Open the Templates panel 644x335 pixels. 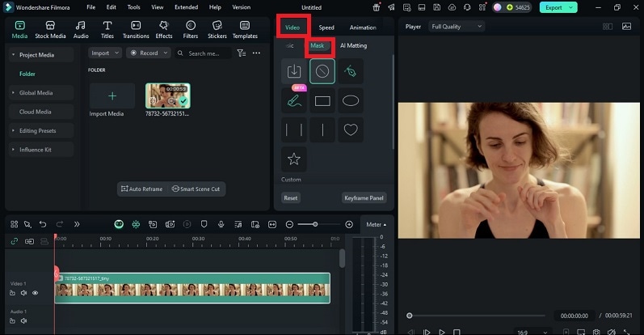tap(245, 30)
